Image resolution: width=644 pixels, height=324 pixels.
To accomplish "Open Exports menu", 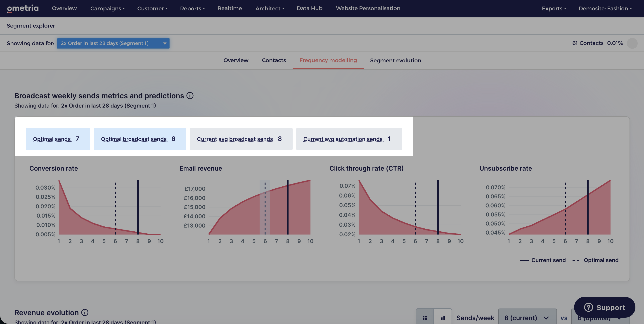I will [x=554, y=9].
